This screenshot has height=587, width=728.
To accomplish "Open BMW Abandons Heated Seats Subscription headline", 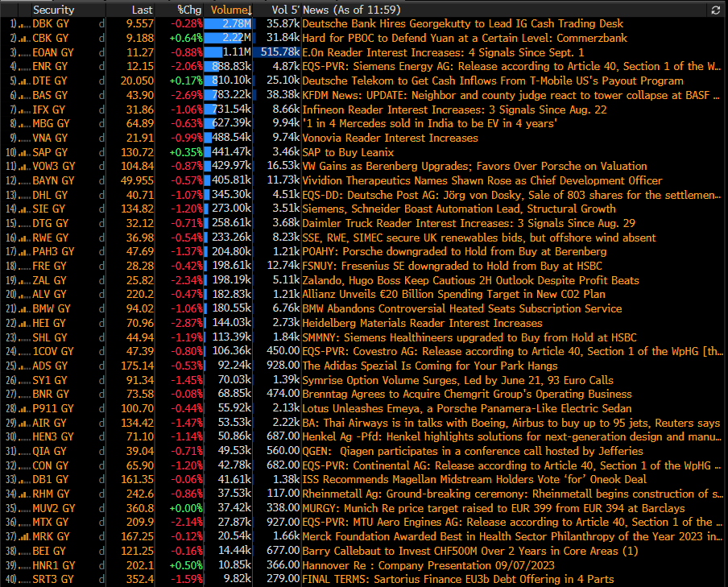I will tap(462, 309).
